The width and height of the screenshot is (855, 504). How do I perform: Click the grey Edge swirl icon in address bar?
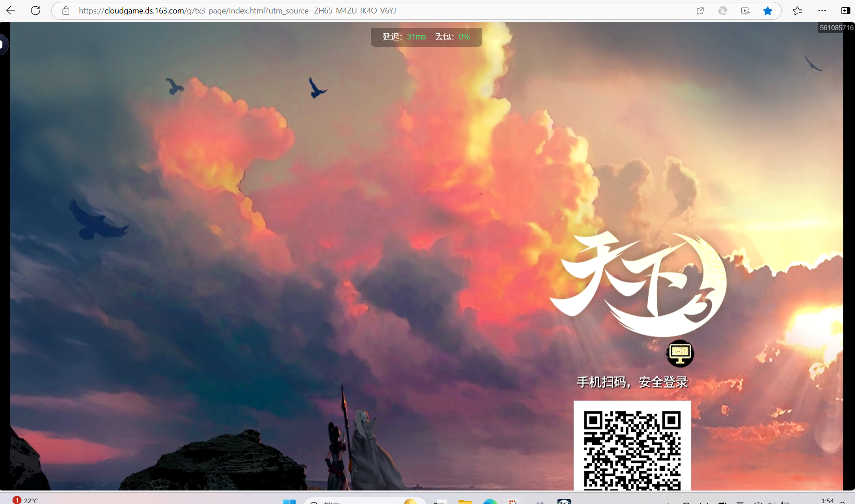tap(722, 11)
